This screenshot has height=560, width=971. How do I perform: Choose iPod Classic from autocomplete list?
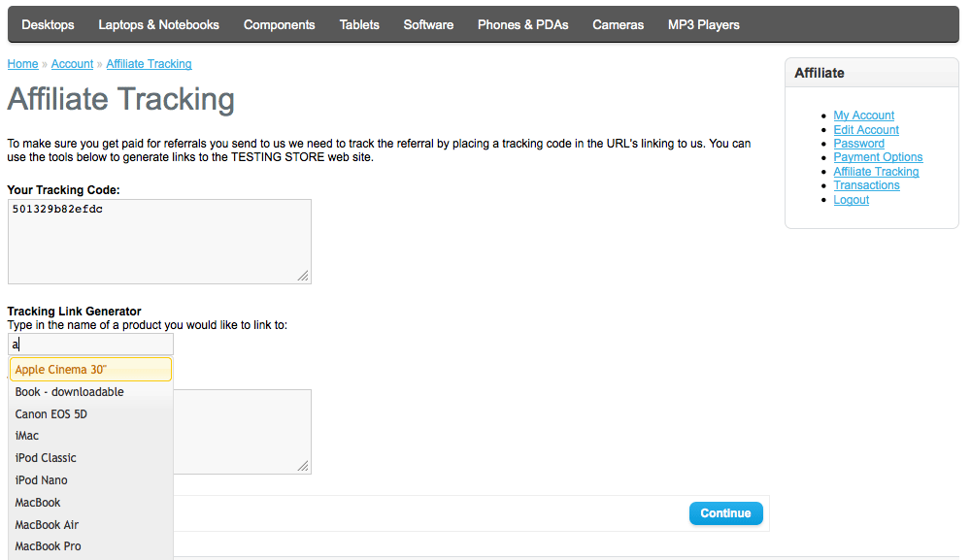coord(46,458)
